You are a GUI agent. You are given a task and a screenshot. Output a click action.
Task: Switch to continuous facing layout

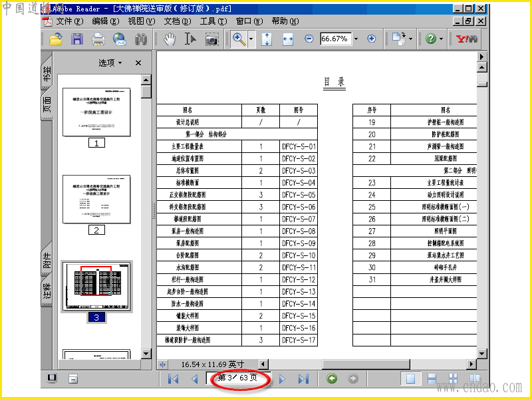[454, 378]
